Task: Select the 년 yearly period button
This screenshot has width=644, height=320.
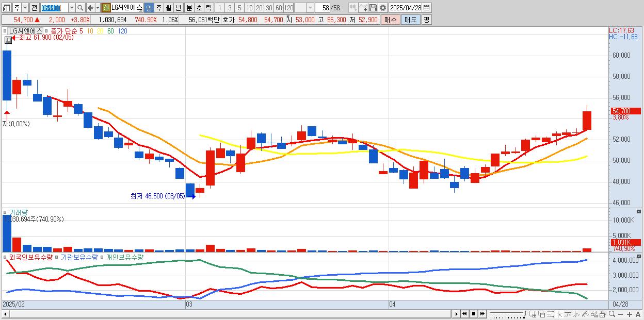Action: 178,8
